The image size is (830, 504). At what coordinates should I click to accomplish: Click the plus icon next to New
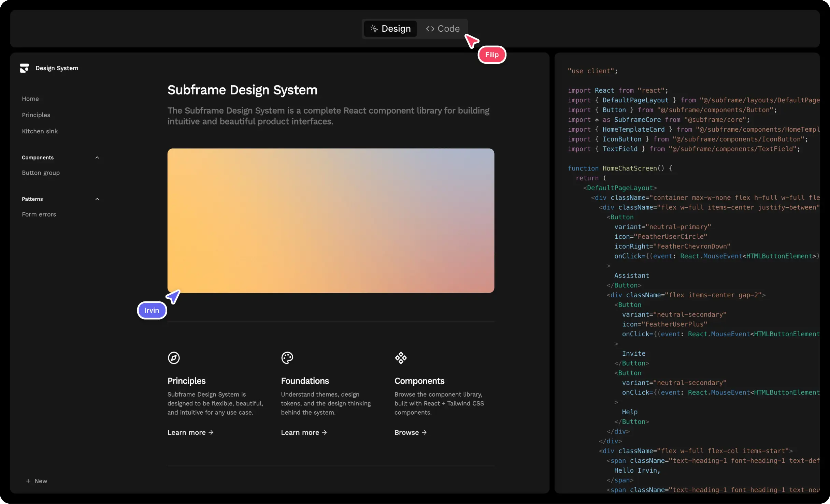(x=28, y=481)
